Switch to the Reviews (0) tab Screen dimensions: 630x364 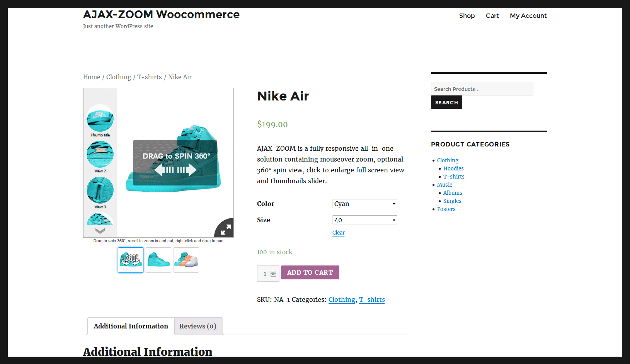point(198,326)
